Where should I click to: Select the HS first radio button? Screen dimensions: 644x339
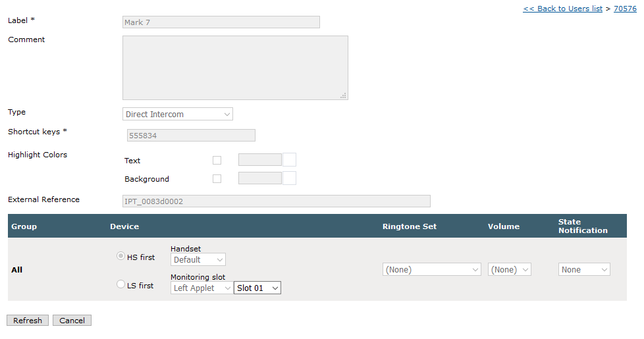[x=121, y=256]
